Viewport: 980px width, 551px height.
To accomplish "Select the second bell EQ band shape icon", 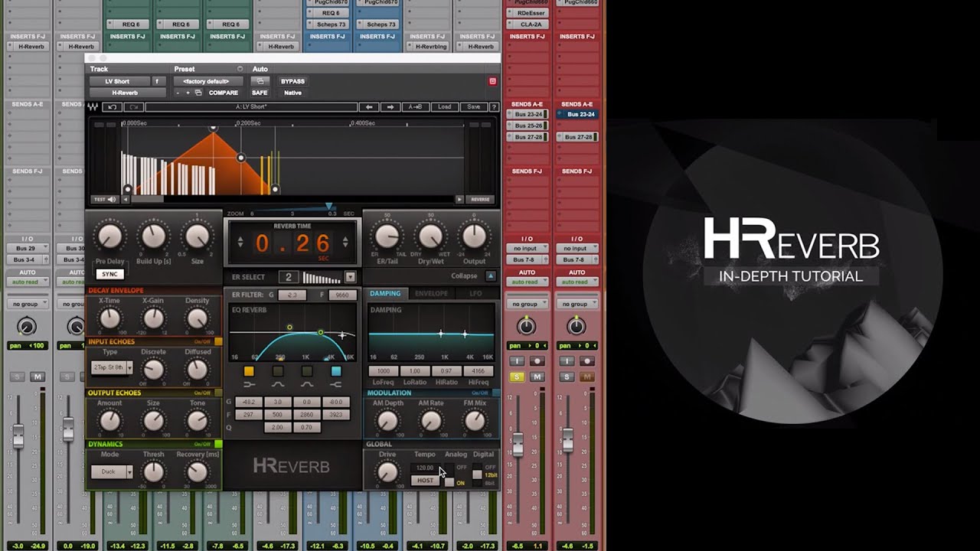I will 307,385.
